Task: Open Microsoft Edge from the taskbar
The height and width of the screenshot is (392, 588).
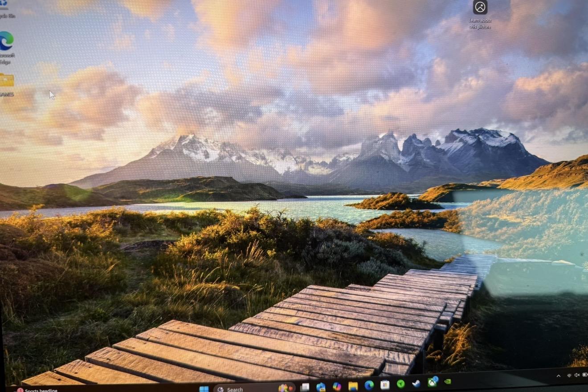Action: (x=369, y=385)
